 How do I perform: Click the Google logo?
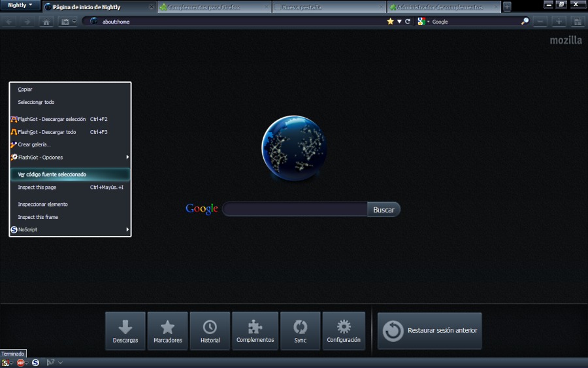tap(202, 209)
